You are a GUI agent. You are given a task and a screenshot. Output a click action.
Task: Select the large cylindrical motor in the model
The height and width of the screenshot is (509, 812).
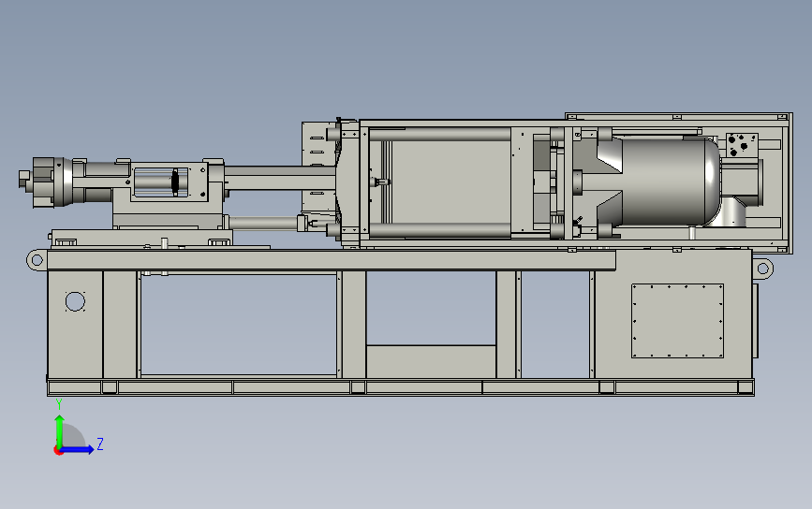click(670, 182)
